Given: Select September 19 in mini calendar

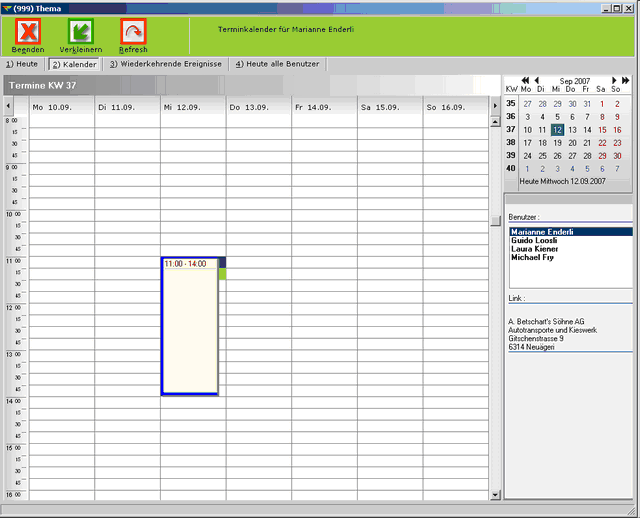Looking at the screenshot, I should 557,143.
